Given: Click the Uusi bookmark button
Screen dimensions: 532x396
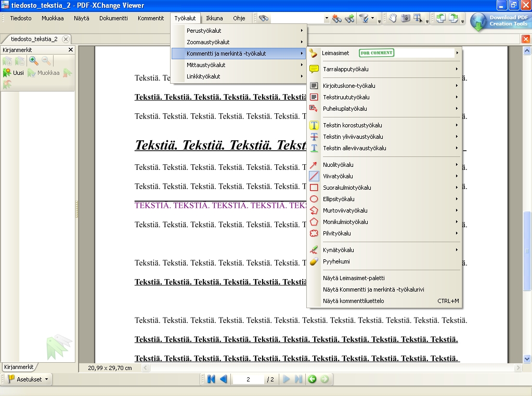Looking at the screenshot, I should (x=14, y=73).
